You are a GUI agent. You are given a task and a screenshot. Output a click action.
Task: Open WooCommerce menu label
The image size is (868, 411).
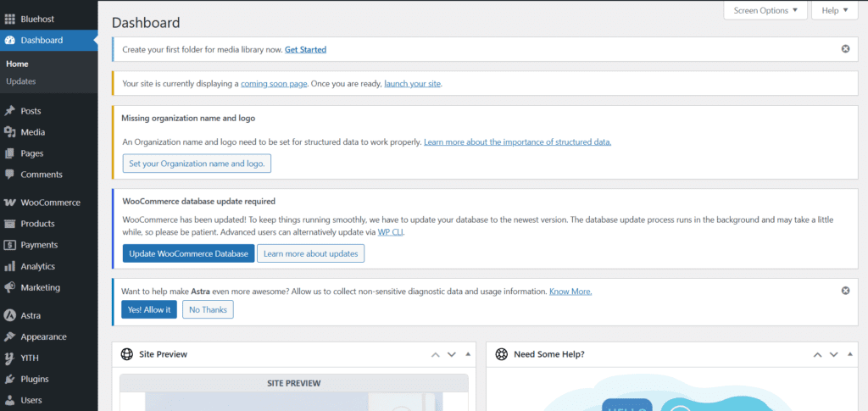tap(50, 203)
